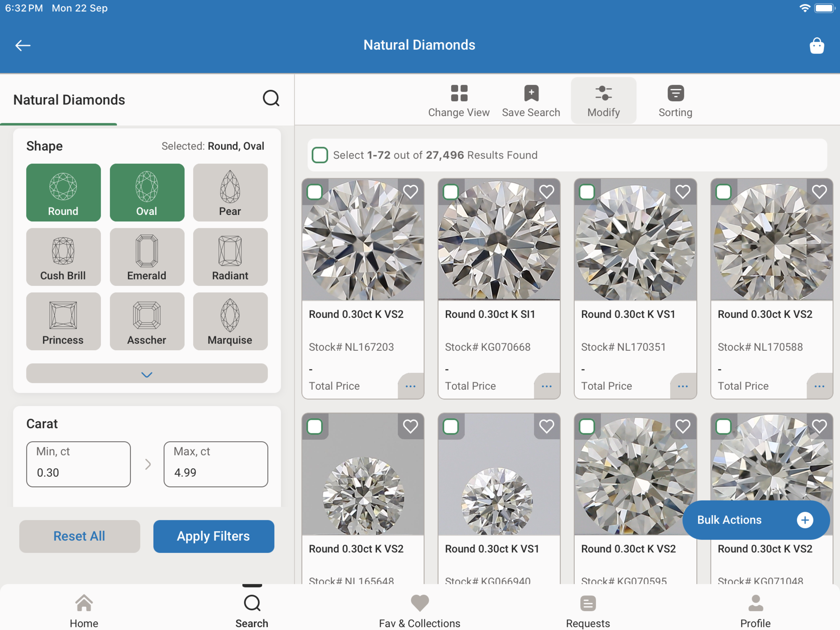
Task: Open Fav & Collections tab
Action: click(x=420, y=611)
